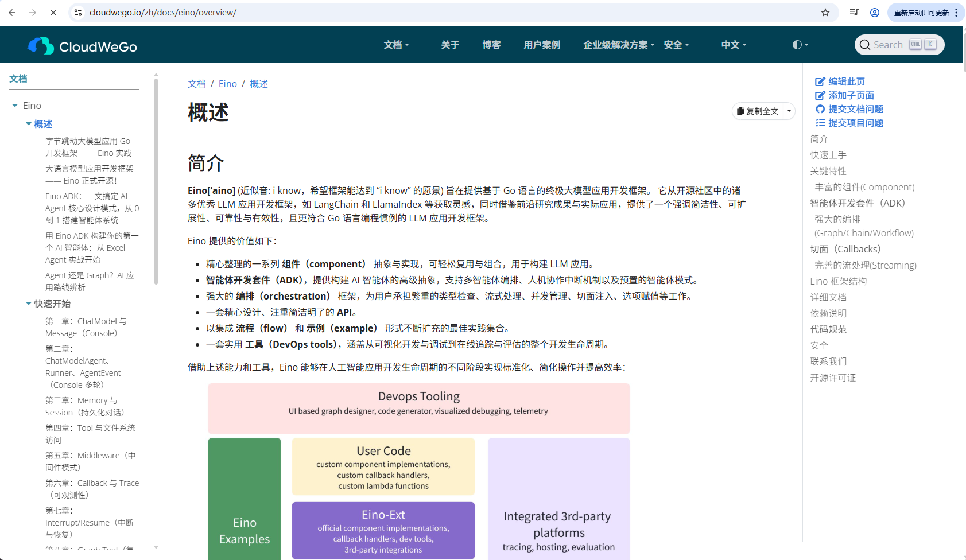Viewport: 966px width, 560px height.
Task: Jump to 完善的流处理(Streaming) in contents
Action: tap(866, 265)
